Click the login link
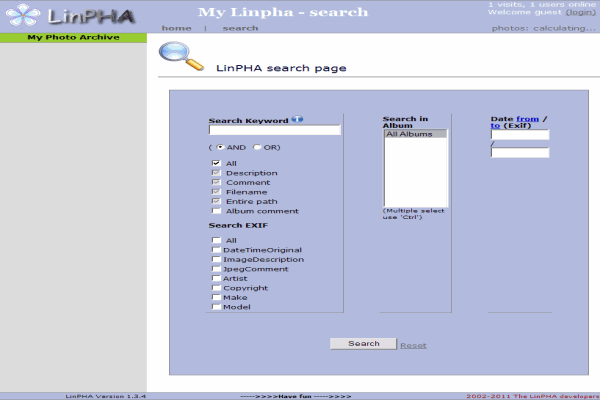This screenshot has height=400, width=600. click(x=580, y=12)
